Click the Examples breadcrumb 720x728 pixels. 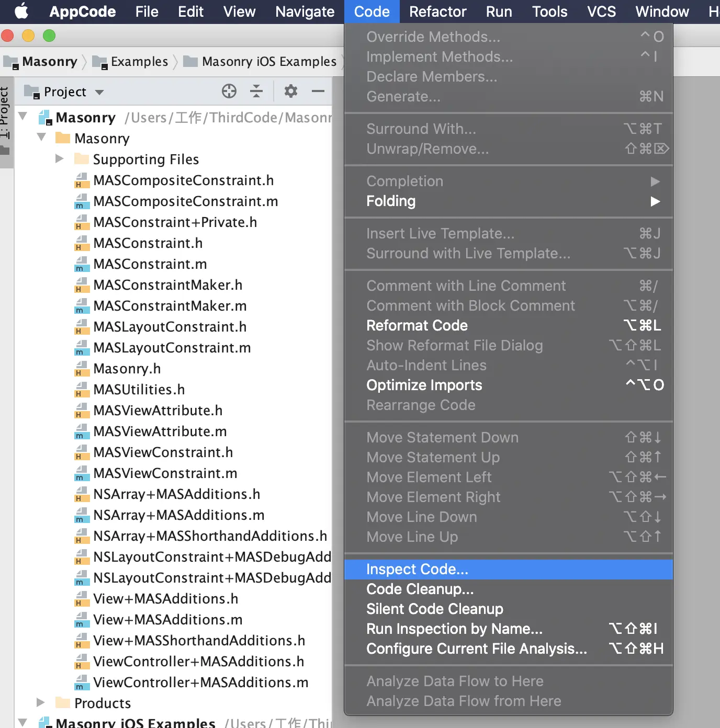(140, 62)
